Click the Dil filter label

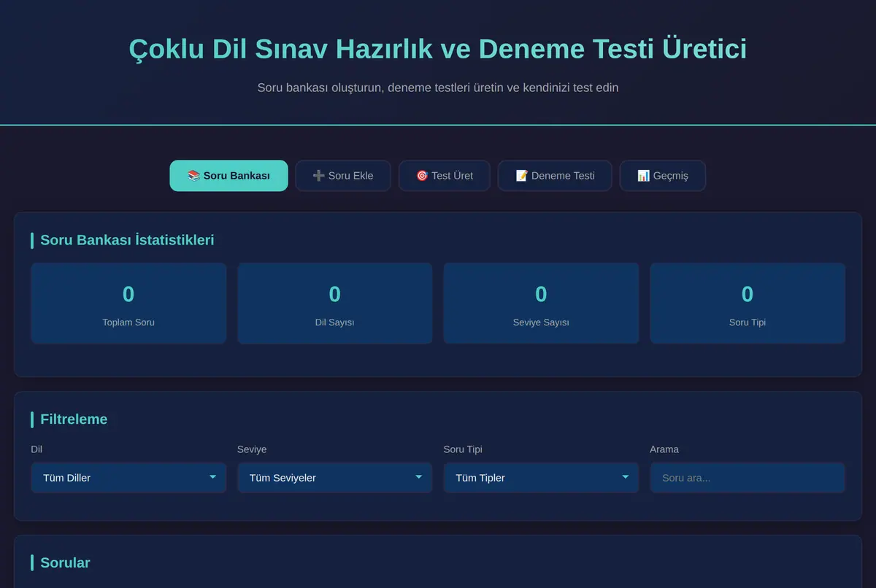(x=36, y=449)
